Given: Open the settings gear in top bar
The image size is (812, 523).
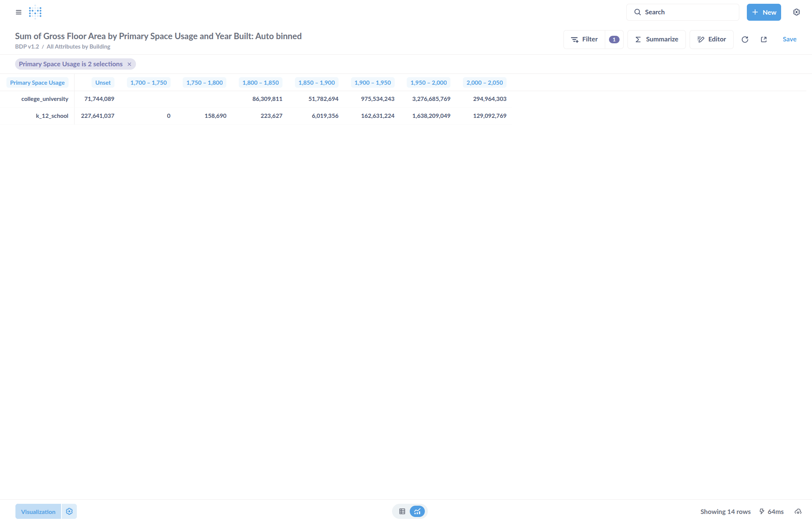Looking at the screenshot, I should (x=796, y=12).
